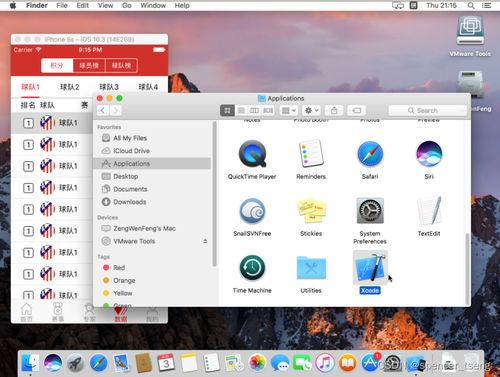The image size is (500, 377).
Task: Select 积分 segment in the iPhone simulator
Action: click(57, 65)
